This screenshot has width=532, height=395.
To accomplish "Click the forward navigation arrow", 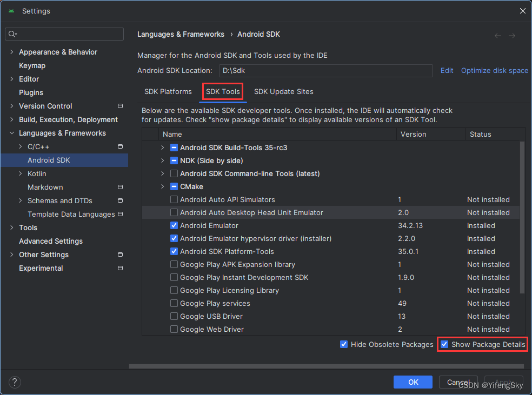I will [512, 36].
